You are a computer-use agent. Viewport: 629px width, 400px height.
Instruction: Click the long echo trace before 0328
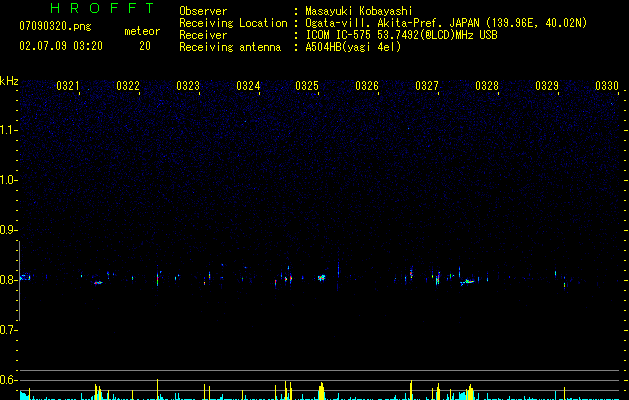[467, 282]
